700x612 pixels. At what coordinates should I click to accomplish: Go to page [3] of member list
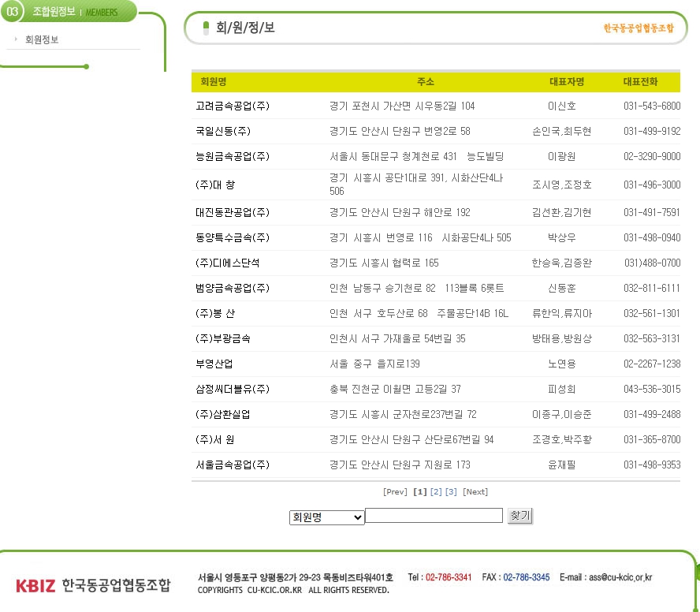pos(451,492)
